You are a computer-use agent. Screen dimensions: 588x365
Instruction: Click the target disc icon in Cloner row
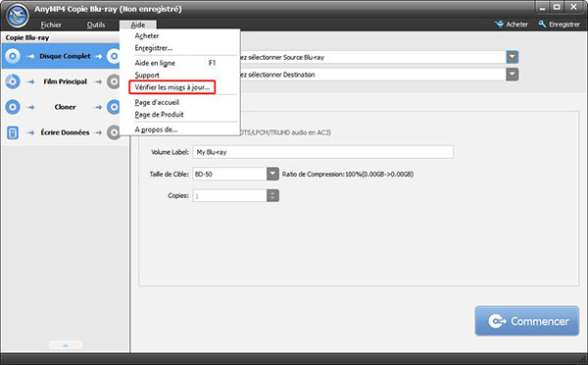[x=114, y=107]
